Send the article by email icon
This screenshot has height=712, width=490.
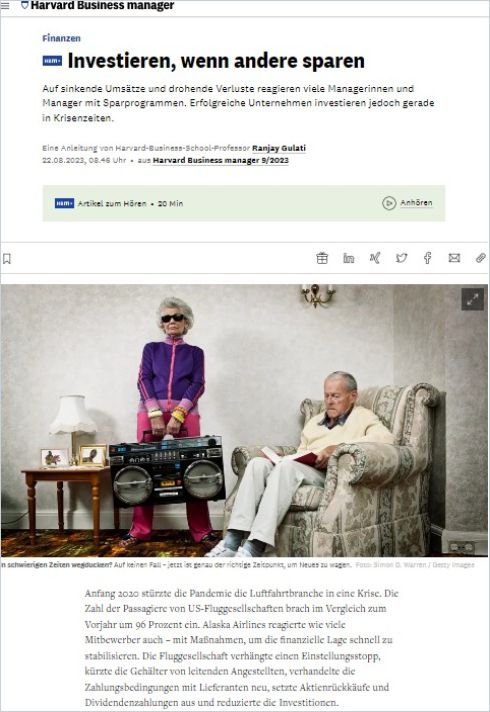tap(454, 258)
